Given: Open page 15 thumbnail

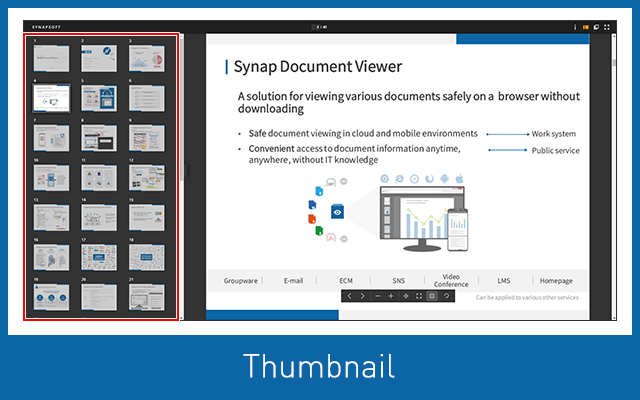Looking at the screenshot, I should click(x=147, y=218).
